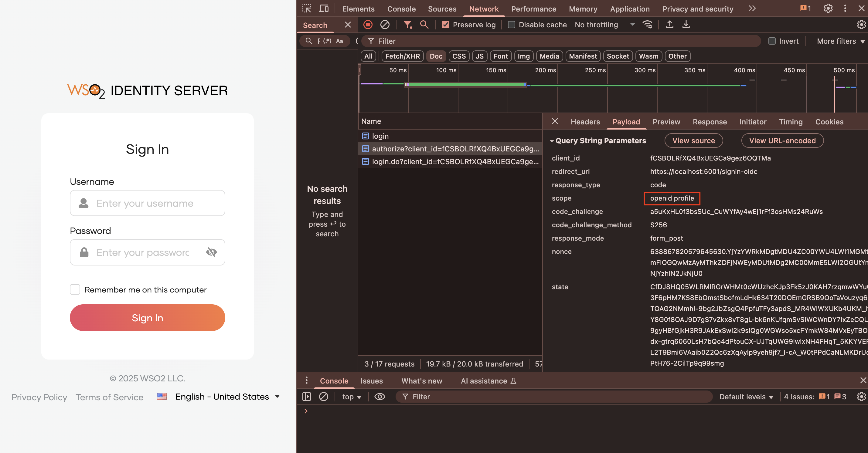Click the password input field
868x453 pixels.
point(147,252)
